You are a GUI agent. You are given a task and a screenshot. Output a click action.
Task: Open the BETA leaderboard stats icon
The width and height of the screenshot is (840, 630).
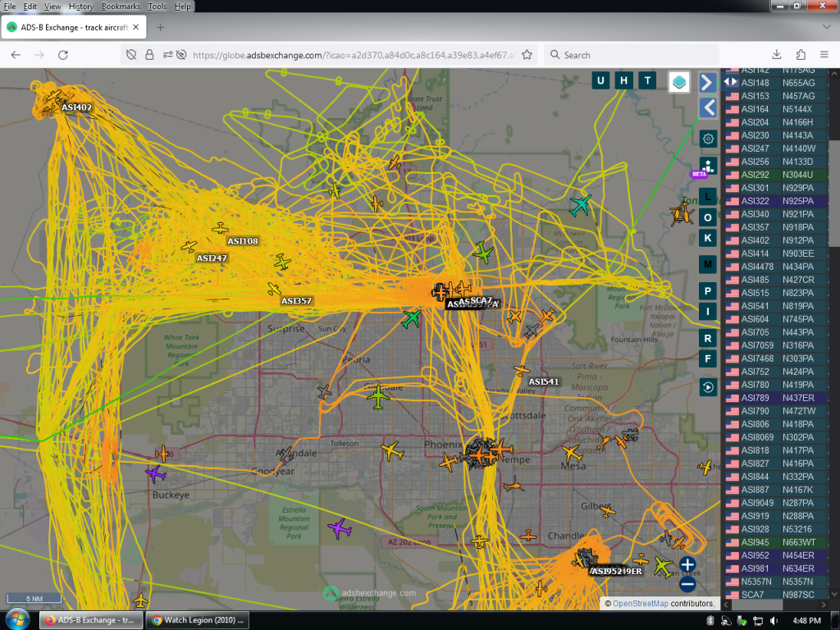[708, 166]
